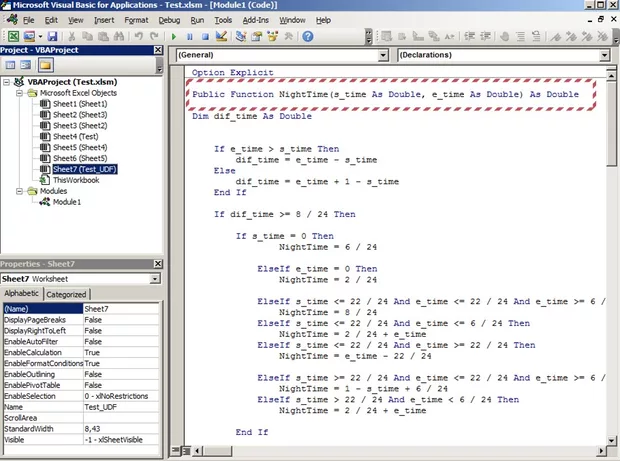Click the View Object icon in Project panel
Image resolution: width=620 pixels, height=461 pixels.
point(25,65)
